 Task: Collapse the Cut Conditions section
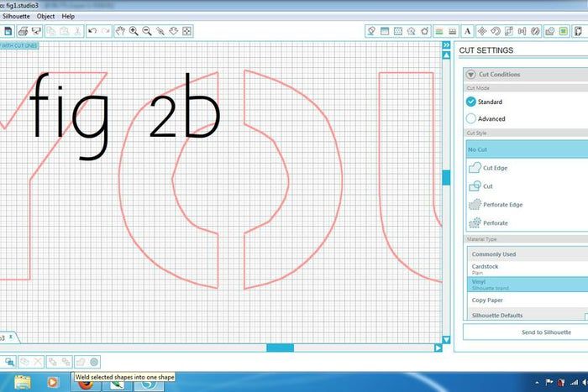[x=470, y=75]
